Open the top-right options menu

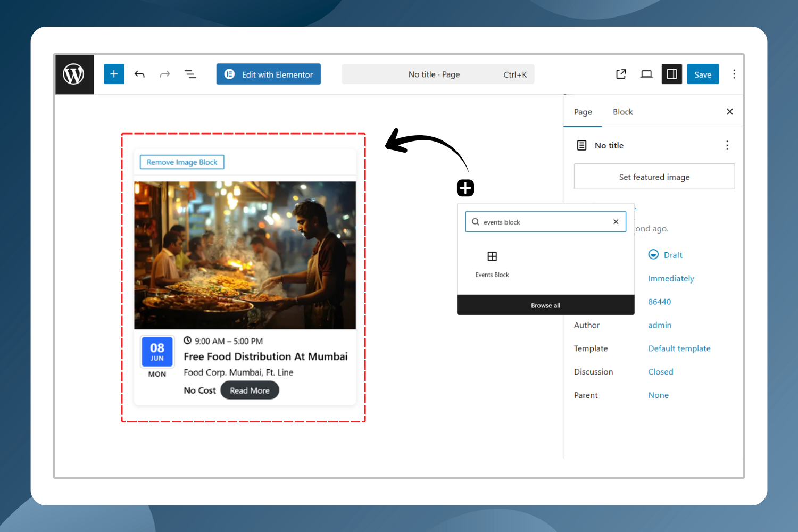point(734,74)
